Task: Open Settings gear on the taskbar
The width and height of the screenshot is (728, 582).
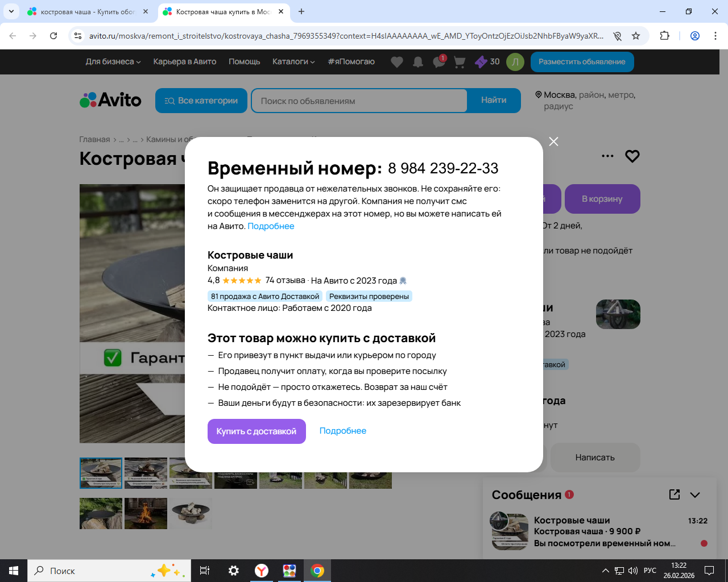Action: click(x=233, y=571)
